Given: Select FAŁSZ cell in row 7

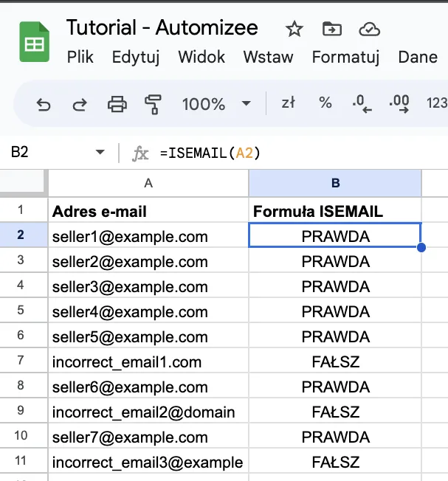Looking at the screenshot, I should (335, 361).
